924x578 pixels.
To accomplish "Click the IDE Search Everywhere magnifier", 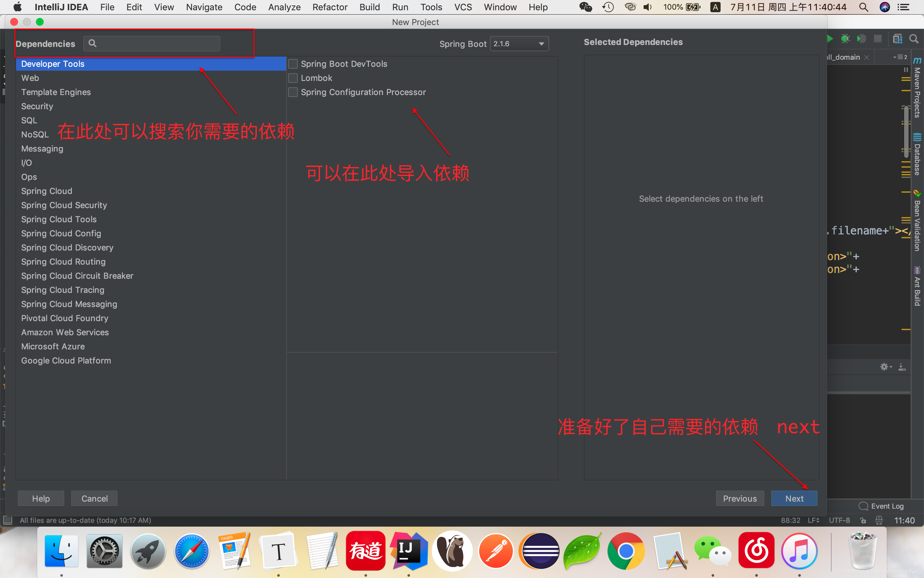I will click(914, 39).
